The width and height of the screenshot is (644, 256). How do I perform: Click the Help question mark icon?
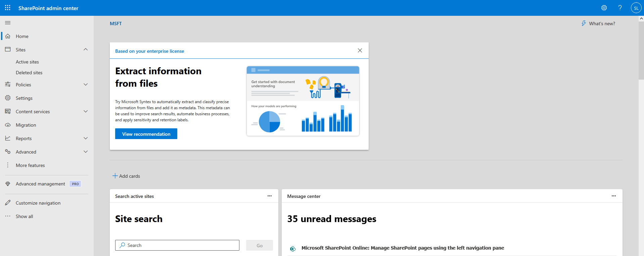(x=620, y=8)
